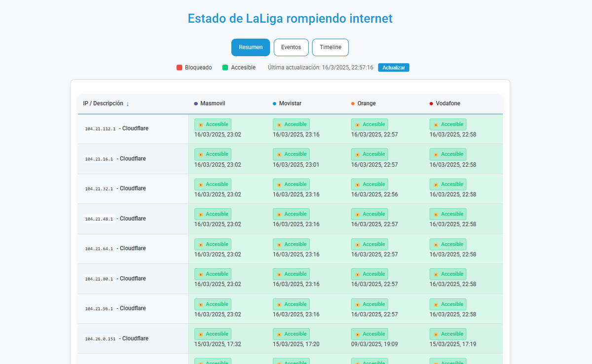Select the Accesible badge for 104.21.32.1 on Orange
Image resolution: width=592 pixels, height=364 pixels.
pos(369,184)
